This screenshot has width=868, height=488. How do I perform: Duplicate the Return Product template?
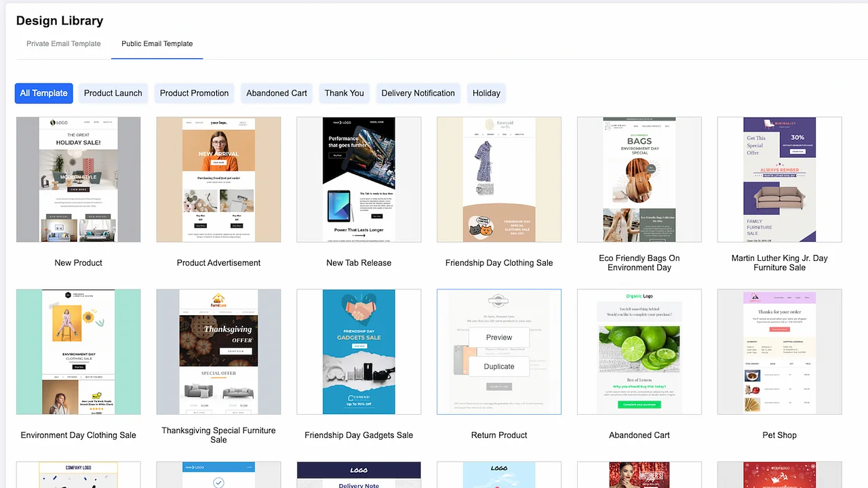[x=498, y=366]
